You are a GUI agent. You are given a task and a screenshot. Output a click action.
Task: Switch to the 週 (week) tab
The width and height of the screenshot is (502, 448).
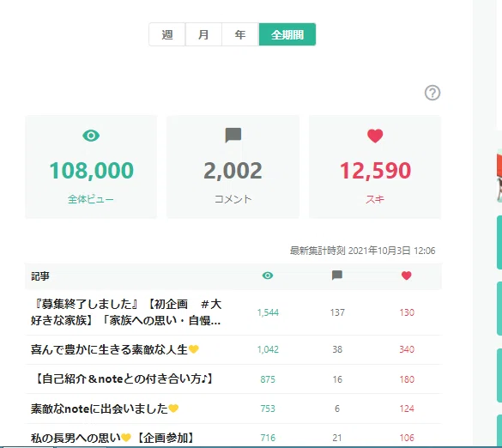pos(167,34)
